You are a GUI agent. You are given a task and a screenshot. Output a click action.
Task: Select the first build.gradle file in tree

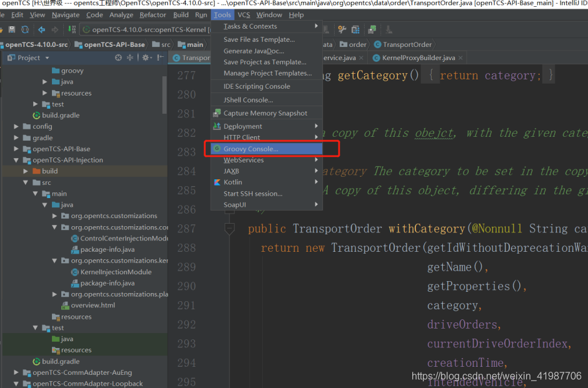tap(57, 116)
